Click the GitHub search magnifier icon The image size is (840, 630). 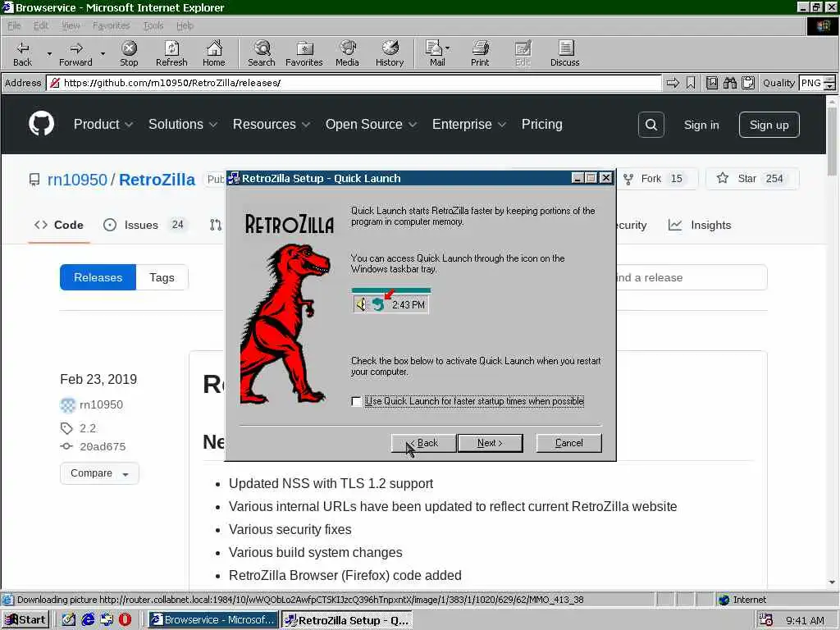coord(651,125)
